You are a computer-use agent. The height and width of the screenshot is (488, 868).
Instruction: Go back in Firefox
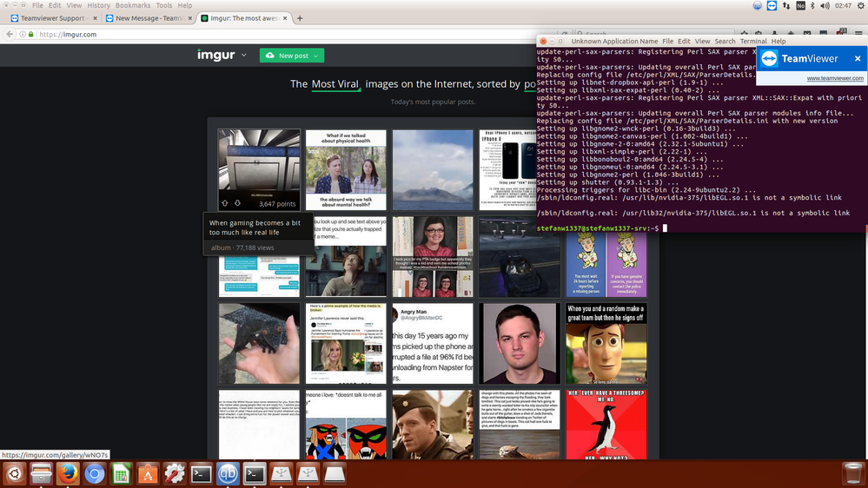click(10, 35)
